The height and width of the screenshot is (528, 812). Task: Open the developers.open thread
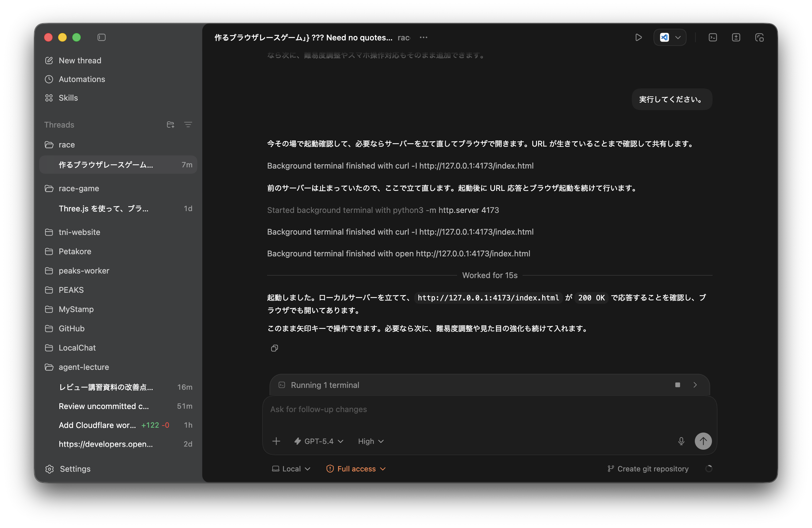[118, 444]
